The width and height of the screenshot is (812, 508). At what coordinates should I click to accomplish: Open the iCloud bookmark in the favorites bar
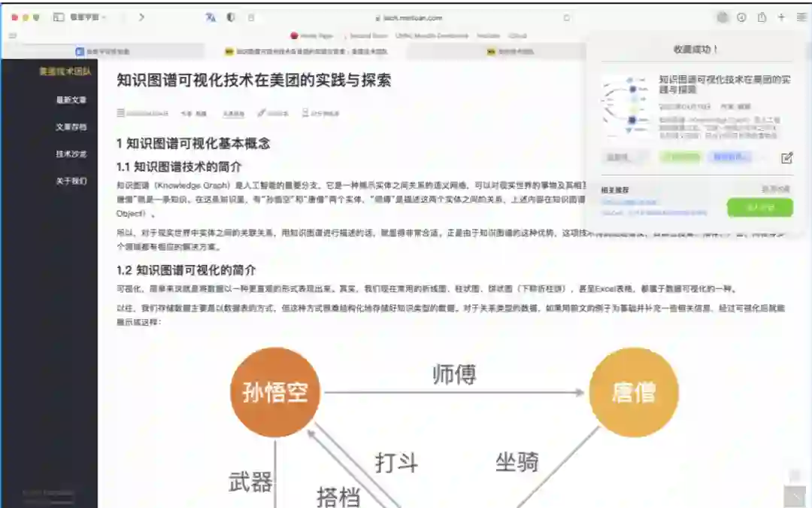click(517, 36)
